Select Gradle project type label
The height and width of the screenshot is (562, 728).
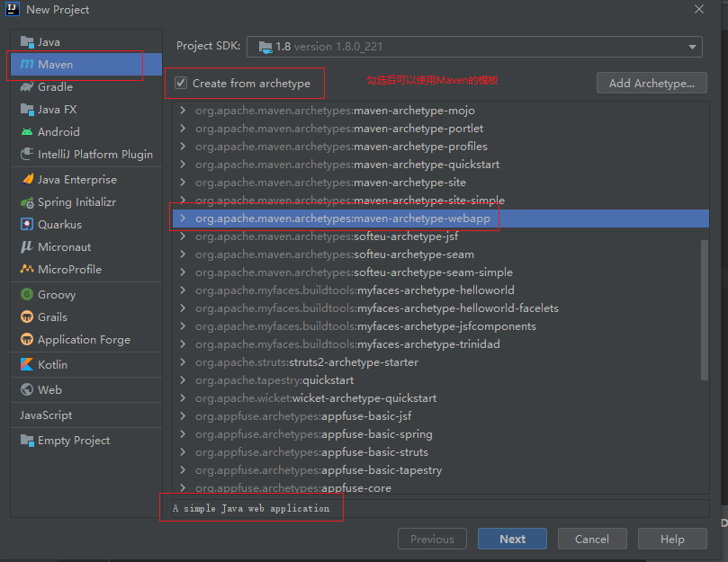coord(55,87)
